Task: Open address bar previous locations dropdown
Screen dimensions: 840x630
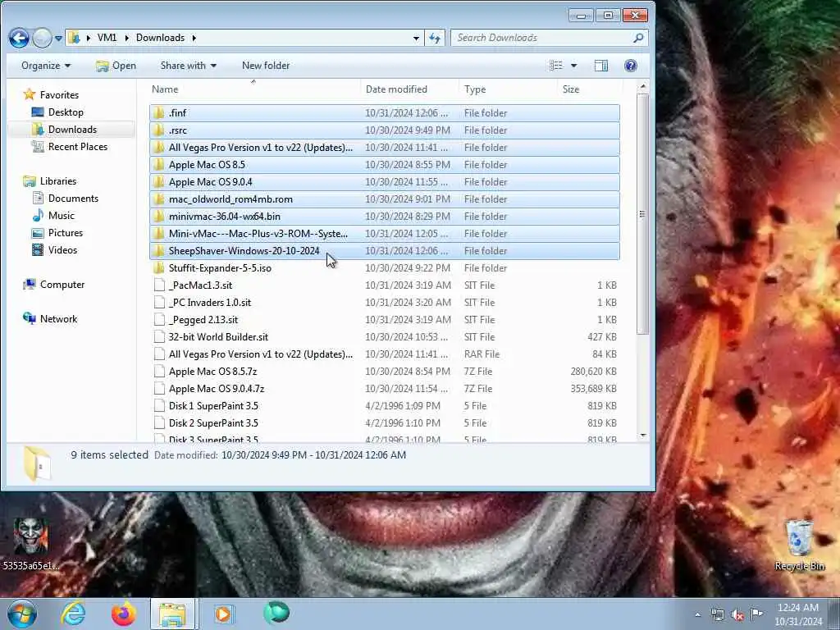Action: [416, 38]
